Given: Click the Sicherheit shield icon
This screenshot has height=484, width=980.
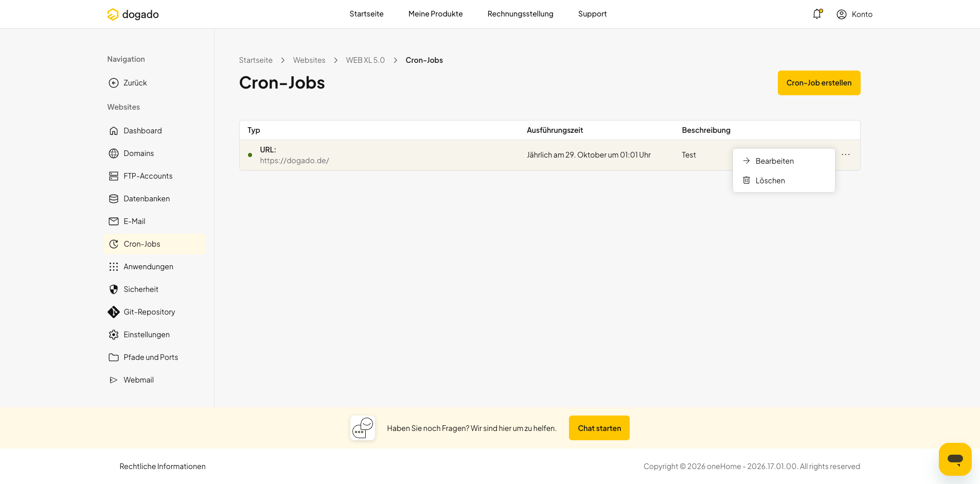Looking at the screenshot, I should (114, 289).
